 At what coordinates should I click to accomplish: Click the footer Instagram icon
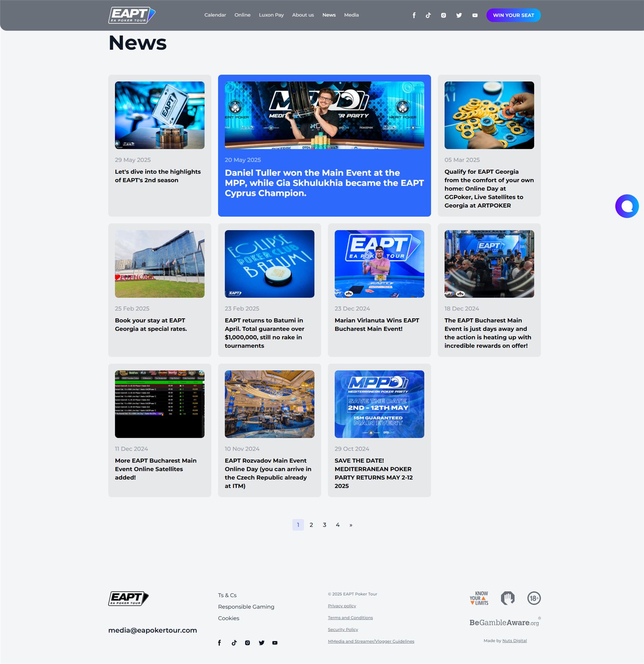click(x=248, y=643)
